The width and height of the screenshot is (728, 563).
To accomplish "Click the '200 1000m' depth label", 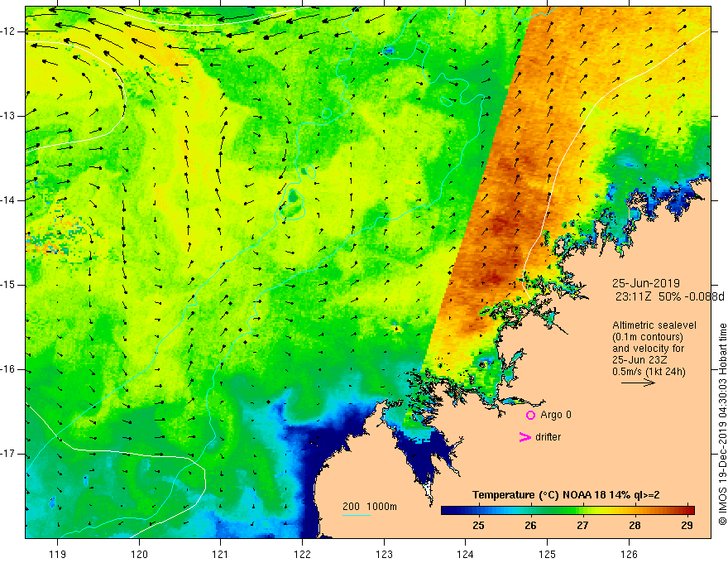I will pyautogui.click(x=370, y=507).
